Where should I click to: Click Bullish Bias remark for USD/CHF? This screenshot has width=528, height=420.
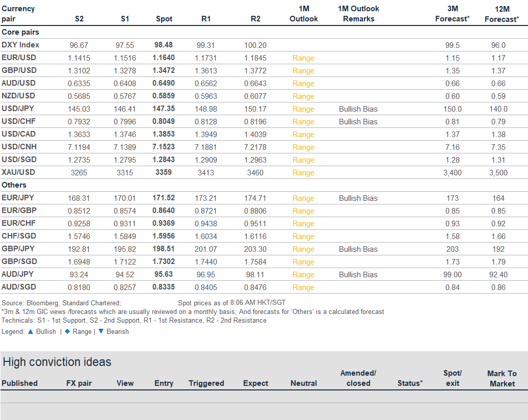click(358, 122)
